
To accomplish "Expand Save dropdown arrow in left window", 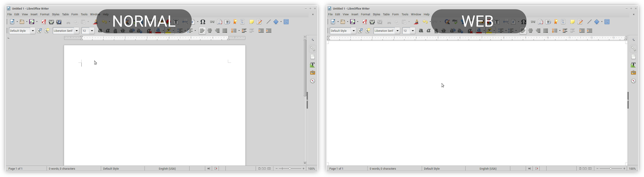I will [x=37, y=22].
